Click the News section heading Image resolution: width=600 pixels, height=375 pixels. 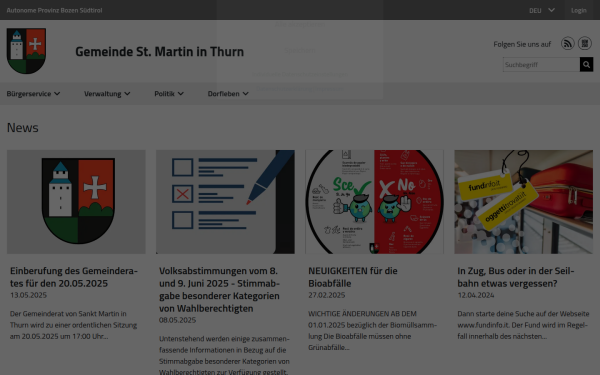(x=23, y=127)
